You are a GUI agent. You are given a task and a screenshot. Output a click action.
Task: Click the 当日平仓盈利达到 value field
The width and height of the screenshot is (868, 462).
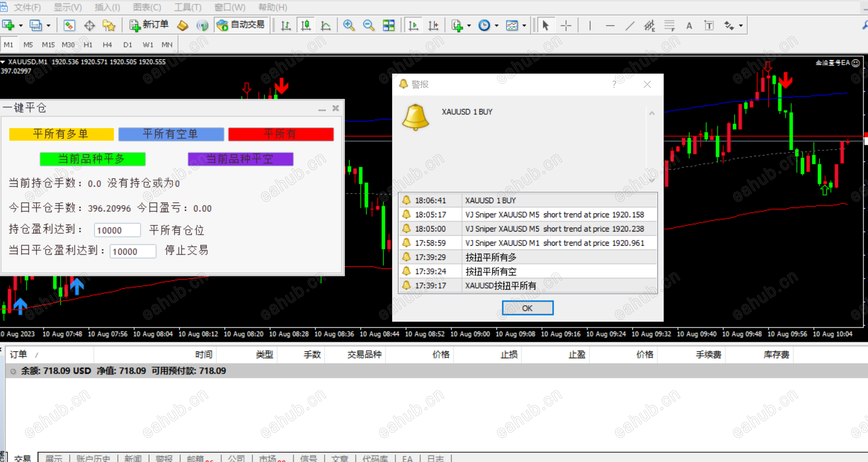pyautogui.click(x=133, y=251)
